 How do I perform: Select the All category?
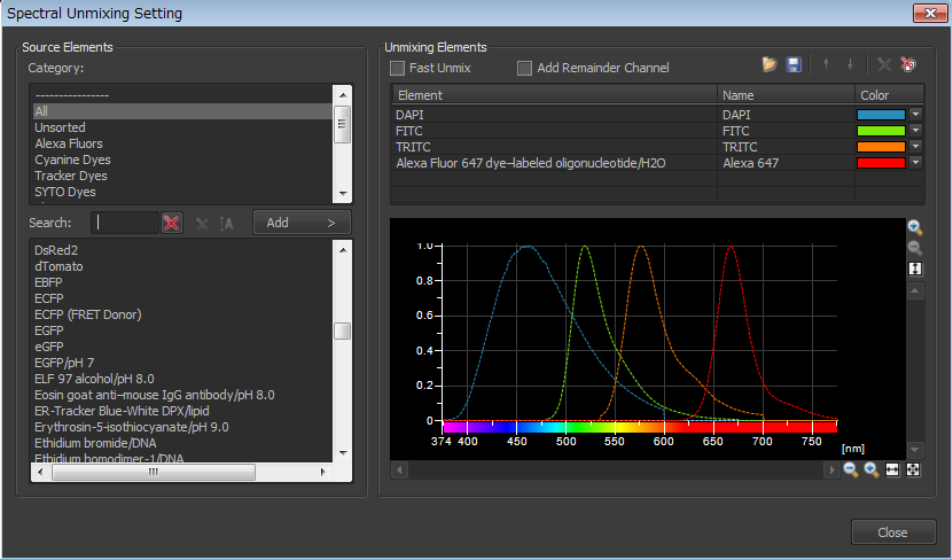[182, 111]
